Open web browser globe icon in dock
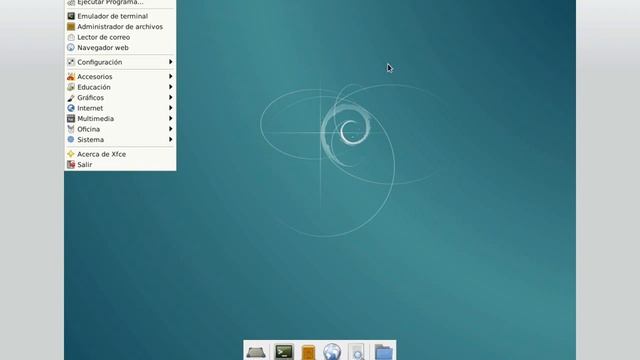640x360 pixels. [x=332, y=352]
